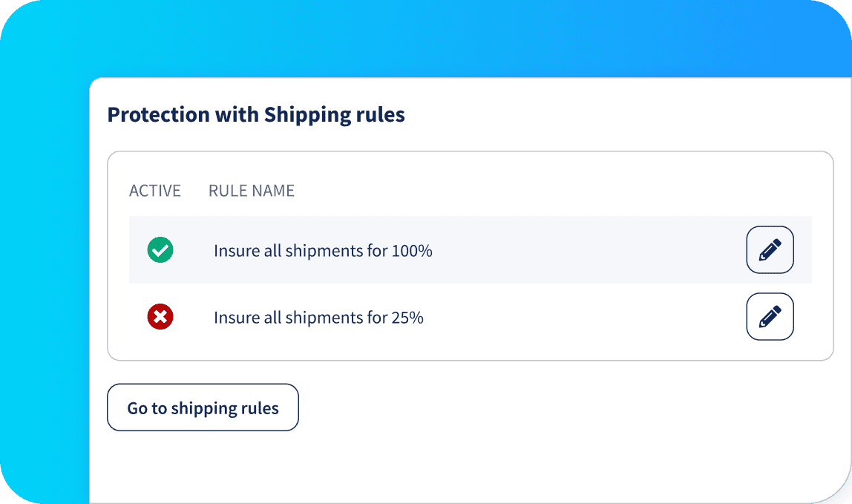Click the ACTIVE column header
852x504 pixels.
coord(155,191)
